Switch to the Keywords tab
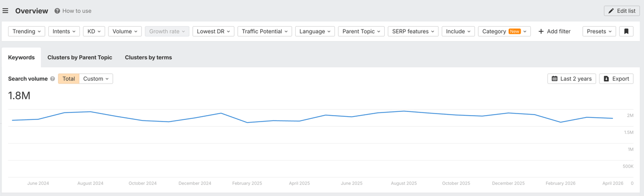 (21, 57)
